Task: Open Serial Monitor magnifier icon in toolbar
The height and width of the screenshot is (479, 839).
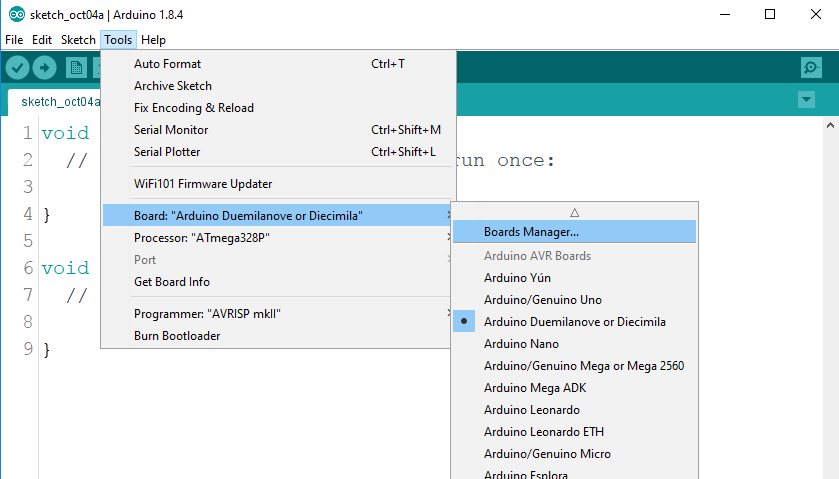Action: [811, 67]
